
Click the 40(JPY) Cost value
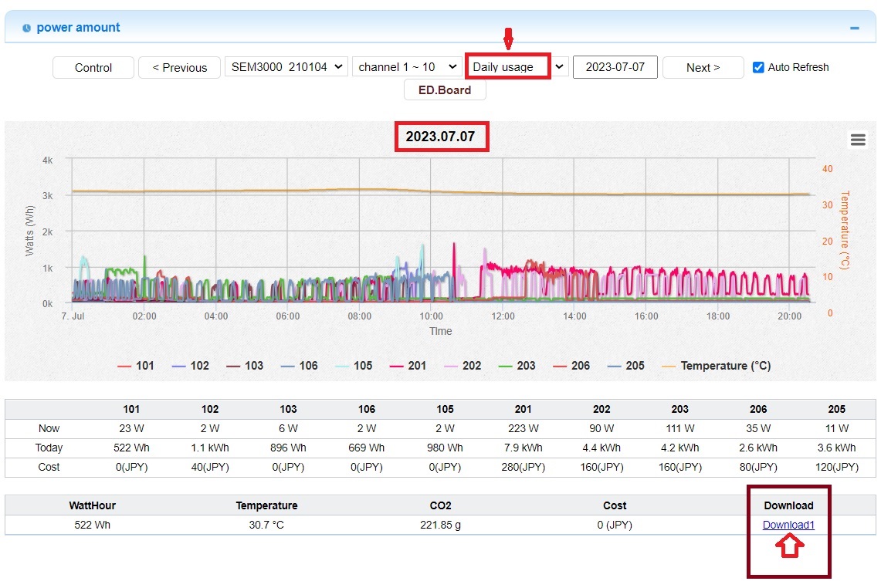coord(210,467)
